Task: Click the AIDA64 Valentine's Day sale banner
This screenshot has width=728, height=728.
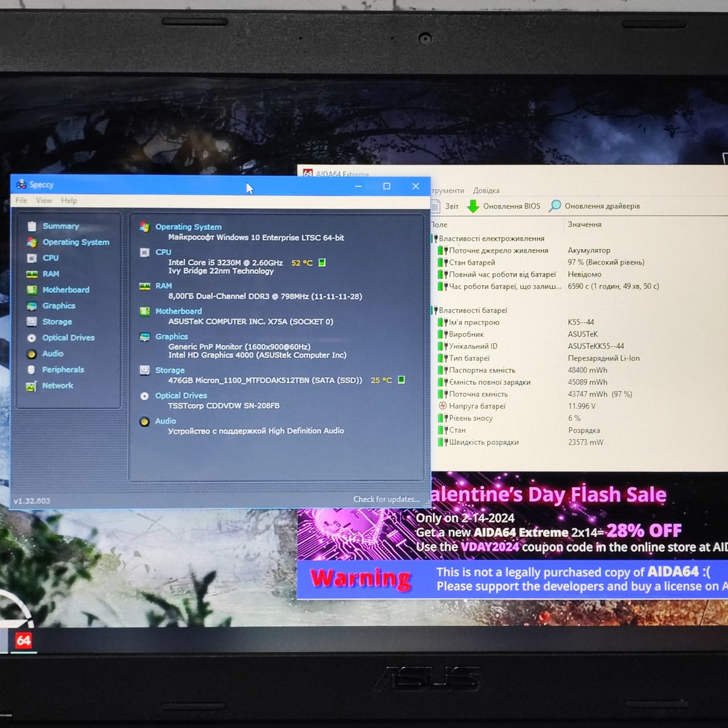Action: [512, 515]
